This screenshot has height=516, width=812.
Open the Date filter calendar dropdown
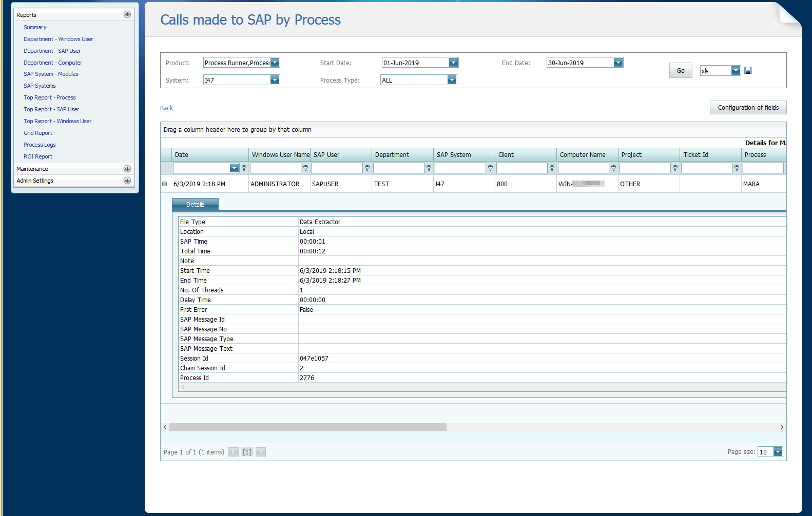click(235, 168)
